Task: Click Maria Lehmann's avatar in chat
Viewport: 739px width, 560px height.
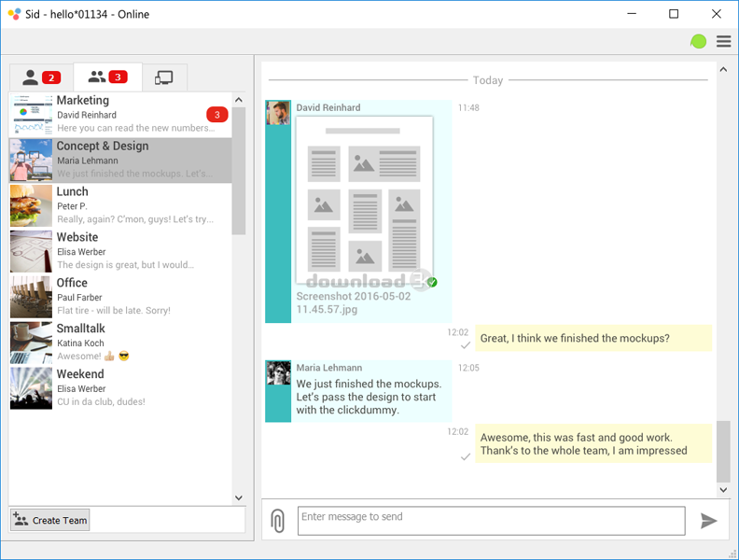Action: coord(278,372)
